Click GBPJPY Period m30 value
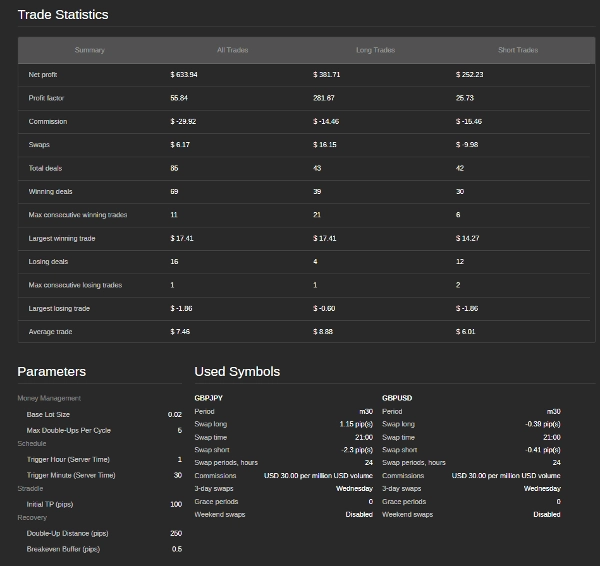This screenshot has height=566, width=600. tap(366, 411)
